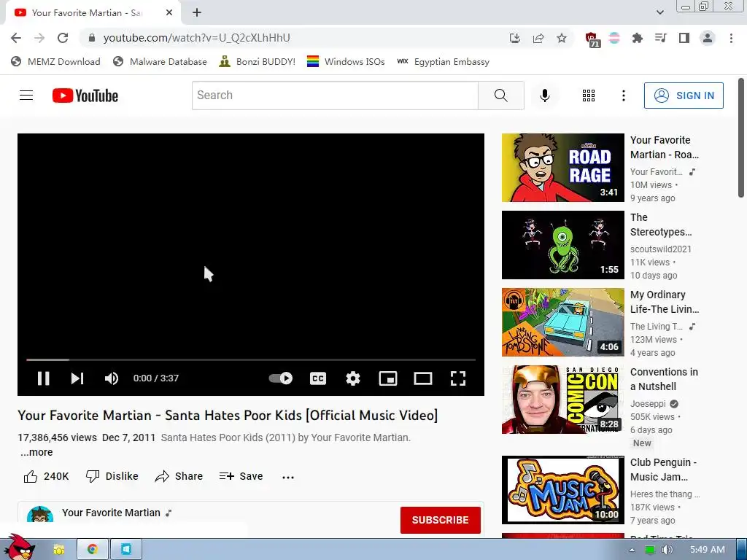Open the uBlock Origin extension icon
Image resolution: width=747 pixels, height=560 pixels.
pyautogui.click(x=592, y=39)
